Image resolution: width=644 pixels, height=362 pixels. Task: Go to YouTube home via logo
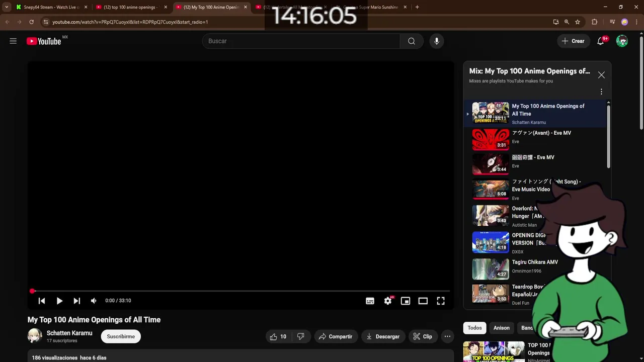point(44,41)
